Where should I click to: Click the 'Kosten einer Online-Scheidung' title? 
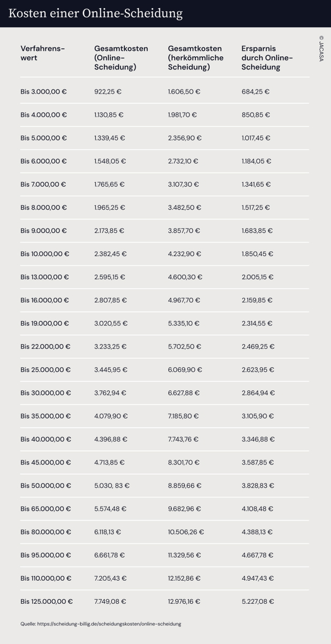tap(95, 13)
